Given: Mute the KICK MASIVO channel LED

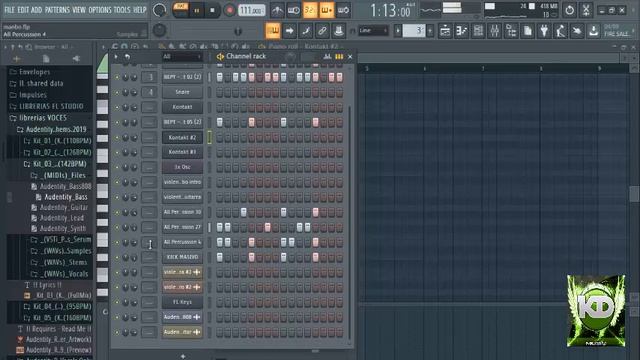Looking at the screenshot, I should [x=117, y=258].
